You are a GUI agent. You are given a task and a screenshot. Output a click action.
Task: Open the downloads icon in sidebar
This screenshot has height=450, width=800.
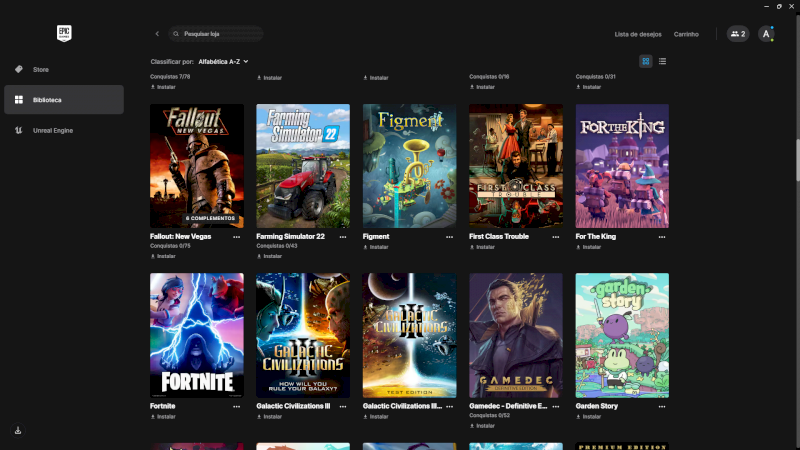click(18, 430)
